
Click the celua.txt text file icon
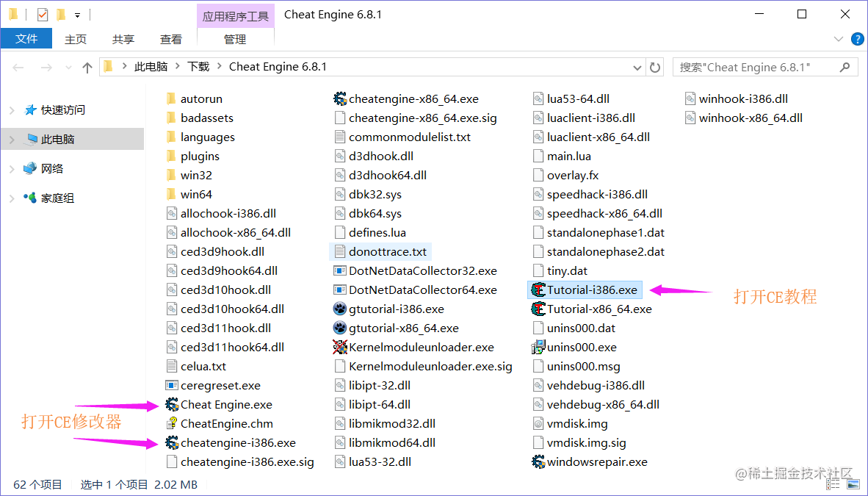(x=172, y=367)
